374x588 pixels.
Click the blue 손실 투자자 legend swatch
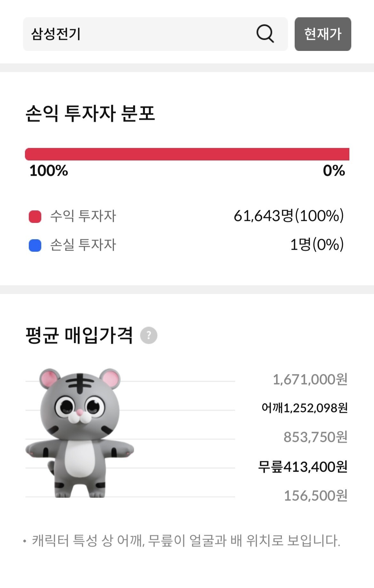coord(35,246)
